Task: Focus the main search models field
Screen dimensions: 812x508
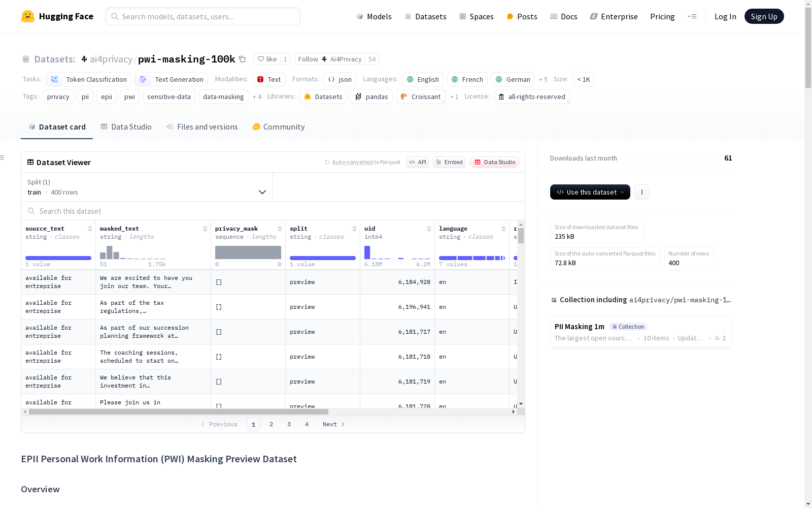Action: coord(203,16)
